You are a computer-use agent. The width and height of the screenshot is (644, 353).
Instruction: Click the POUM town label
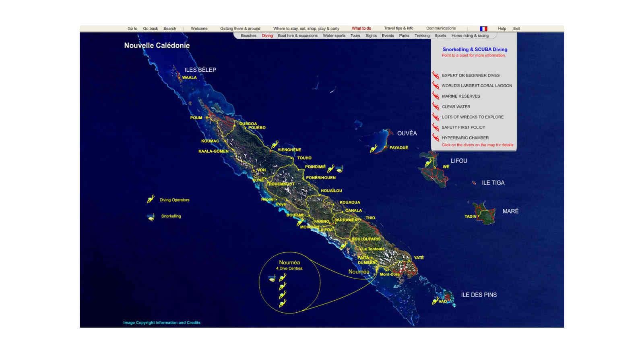click(x=196, y=118)
